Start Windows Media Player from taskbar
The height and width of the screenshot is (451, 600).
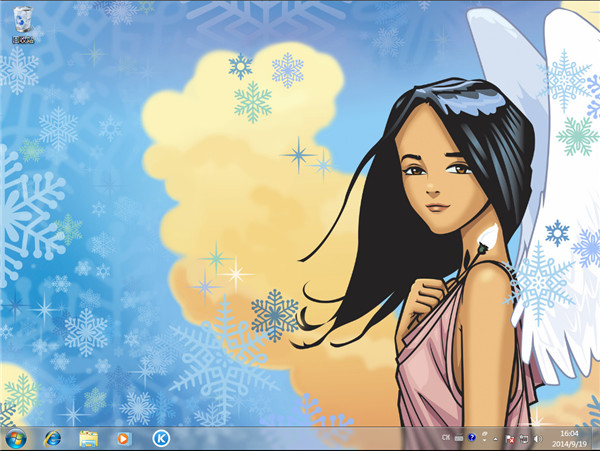point(124,438)
